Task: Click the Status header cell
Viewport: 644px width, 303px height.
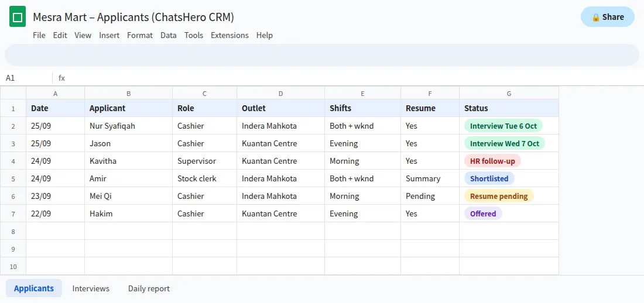Action: (x=509, y=108)
